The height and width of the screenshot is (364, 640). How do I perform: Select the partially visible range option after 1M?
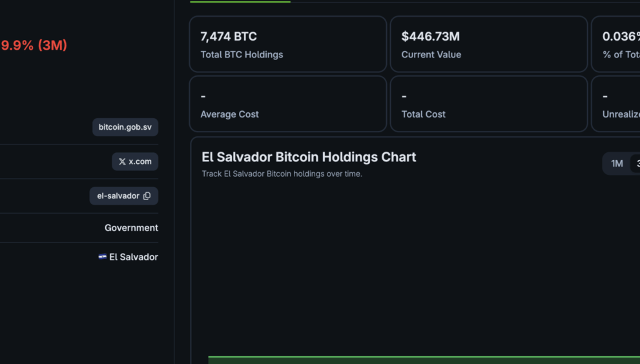click(636, 164)
